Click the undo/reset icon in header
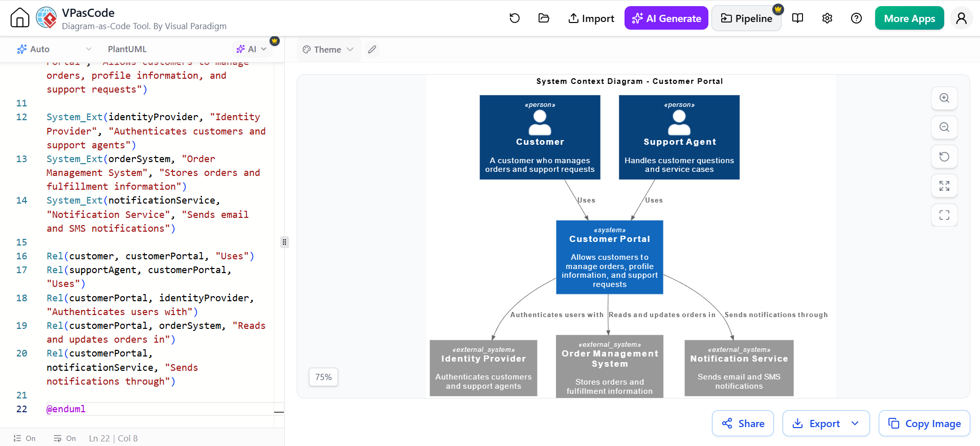Screen dimensions: 980x446 tap(515, 18)
